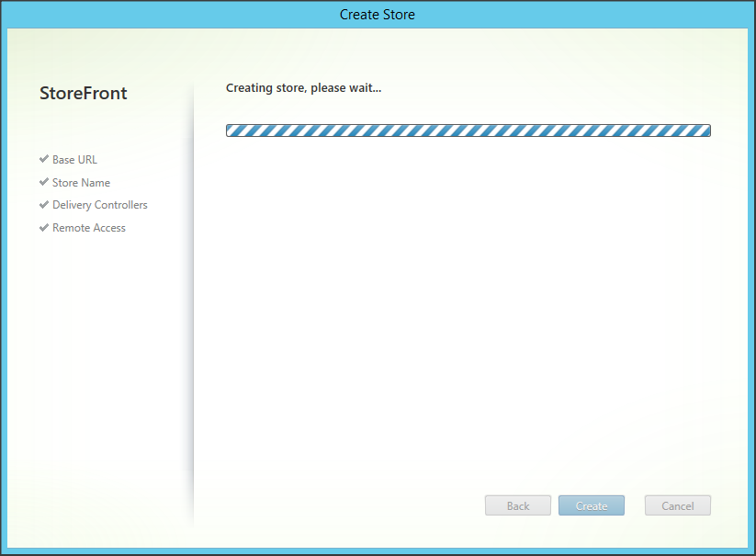The image size is (756, 556).
Task: Go to the Remote Access wizard step
Action: tap(88, 228)
